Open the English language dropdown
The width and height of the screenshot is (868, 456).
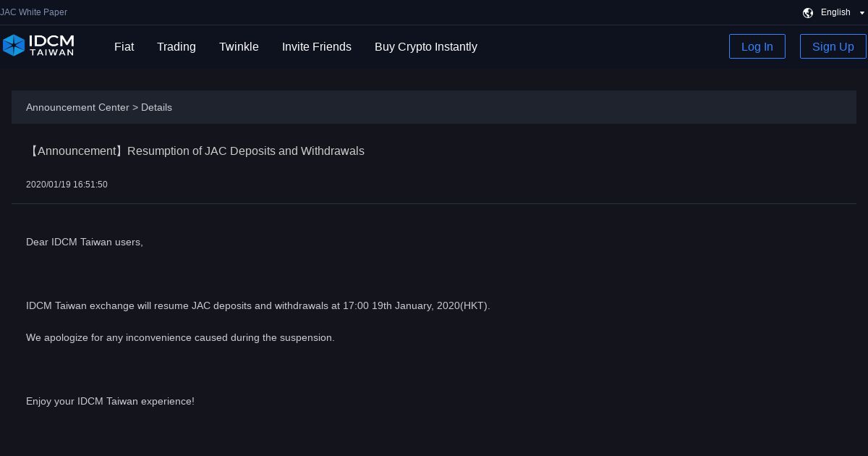835,12
